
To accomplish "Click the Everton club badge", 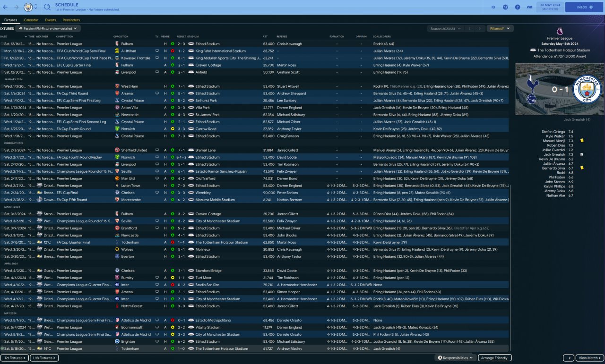I will pos(117,256).
